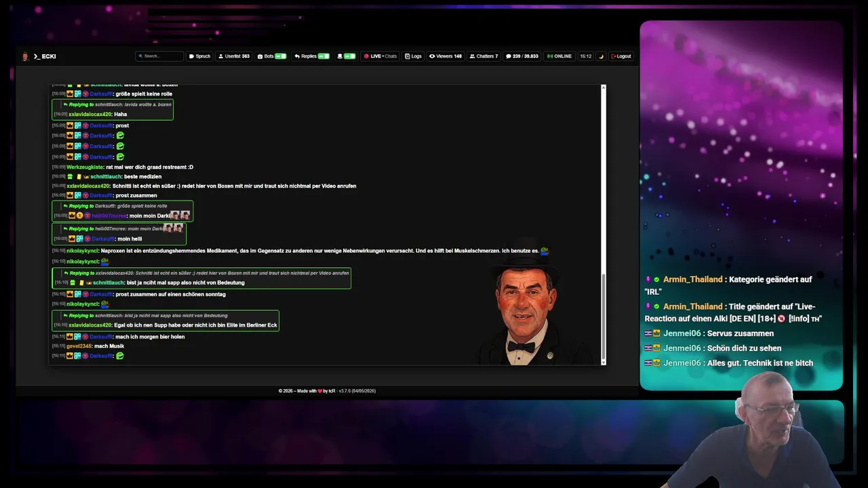This screenshot has width=868, height=488.
Task: Select message 'mach Musik'
Action: (x=109, y=346)
